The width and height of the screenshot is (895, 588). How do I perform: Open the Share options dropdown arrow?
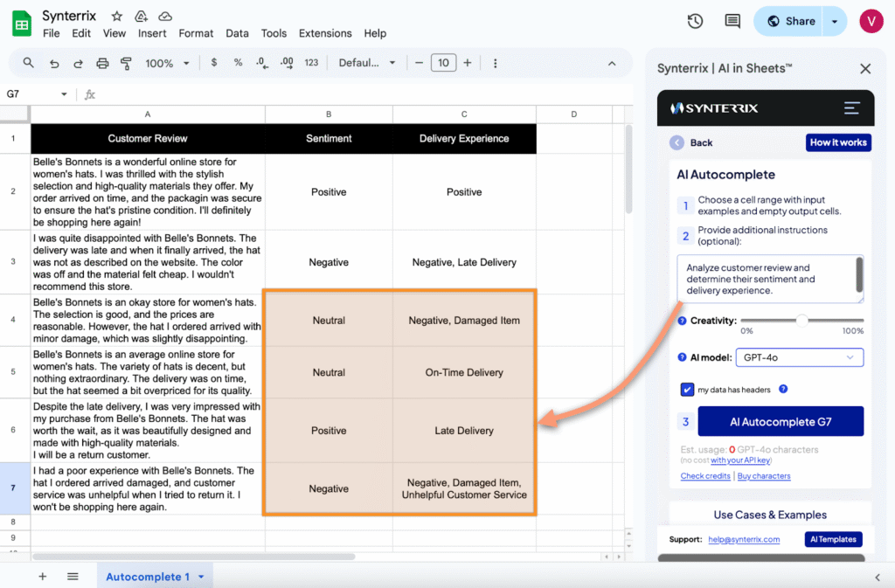[x=835, y=22]
